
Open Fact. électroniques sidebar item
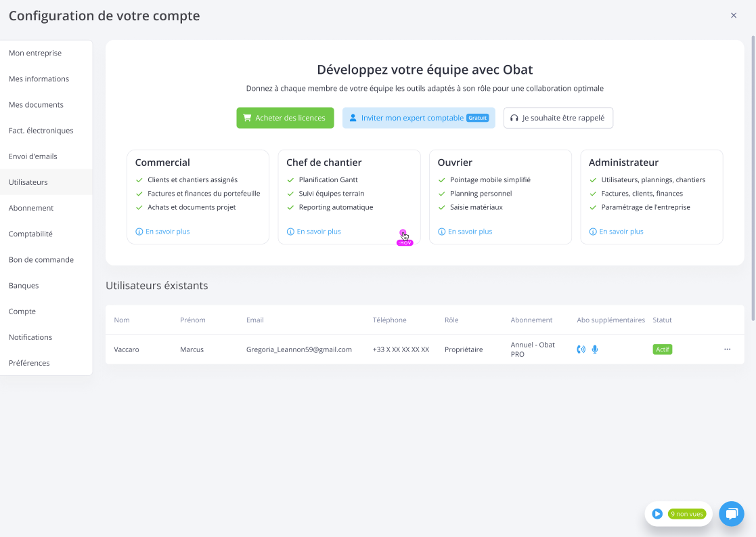point(41,131)
